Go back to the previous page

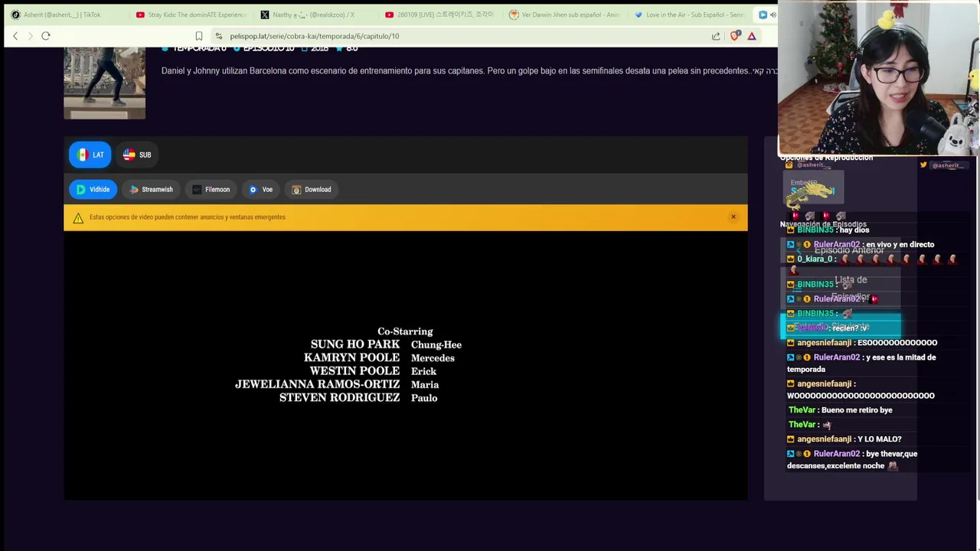pyautogui.click(x=15, y=36)
